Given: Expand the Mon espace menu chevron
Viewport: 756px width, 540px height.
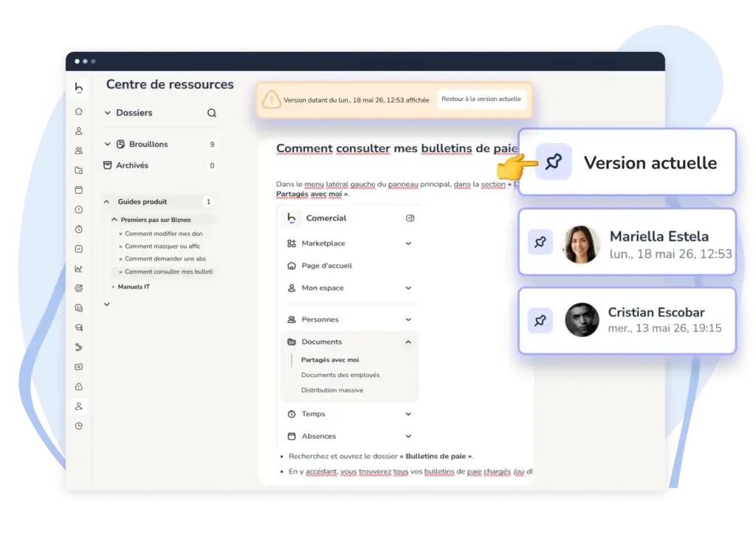Looking at the screenshot, I should 408,288.
